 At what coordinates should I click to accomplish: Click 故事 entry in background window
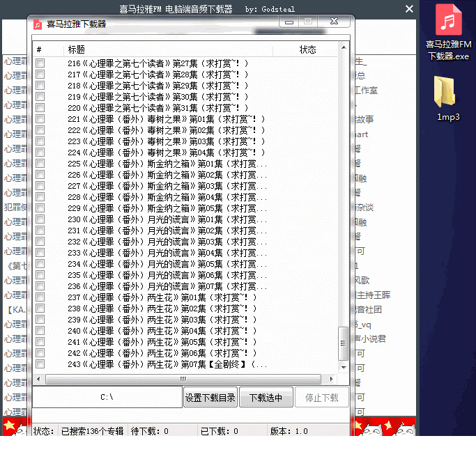pyautogui.click(x=364, y=119)
